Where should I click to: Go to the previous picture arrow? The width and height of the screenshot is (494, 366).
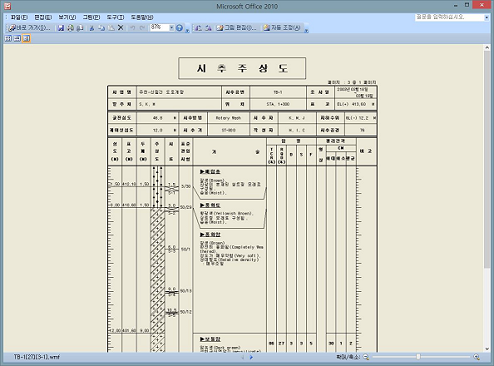point(243,357)
